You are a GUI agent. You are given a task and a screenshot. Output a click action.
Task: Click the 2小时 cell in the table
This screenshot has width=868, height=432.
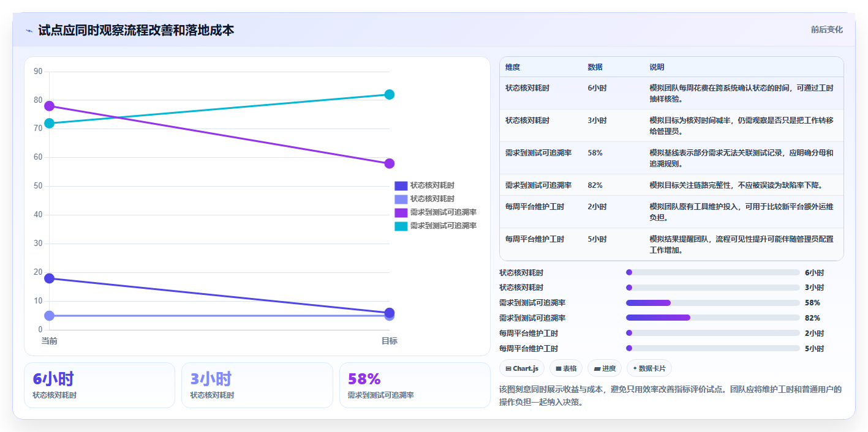click(x=597, y=207)
